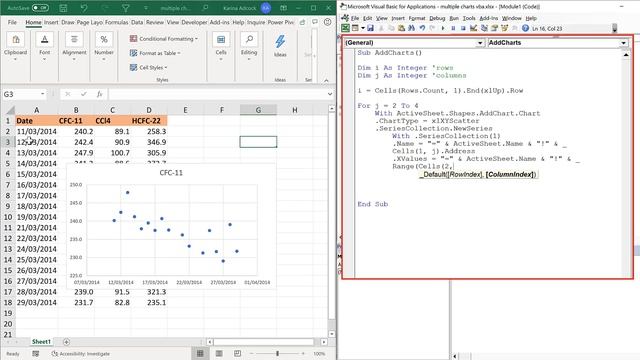Screen dimensions: 640x360
Task: Save the workbook from VBA toolbar
Action: click(x=370, y=28)
